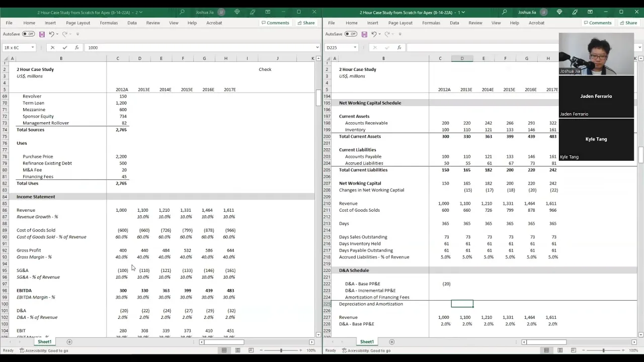This screenshot has width=644, height=362.
Task: Select the Total Sources value 2,765 in row 74
Action: click(x=118, y=130)
